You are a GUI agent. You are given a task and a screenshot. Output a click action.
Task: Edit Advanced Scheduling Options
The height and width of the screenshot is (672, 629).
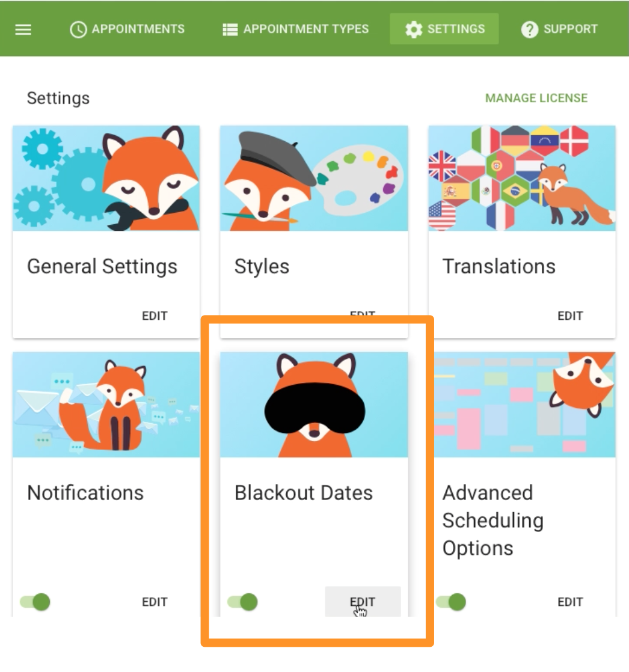coord(570,602)
